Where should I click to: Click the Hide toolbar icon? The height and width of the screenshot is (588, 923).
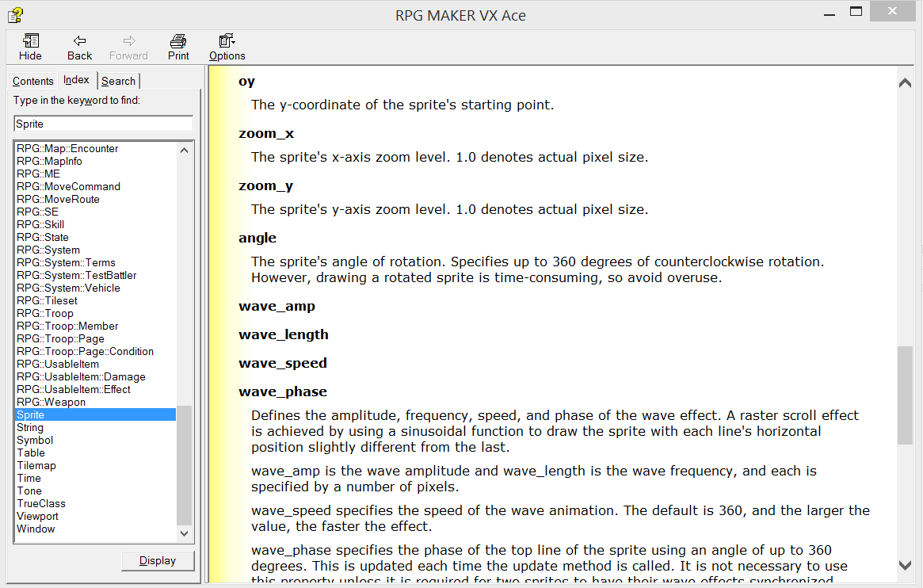(31, 47)
